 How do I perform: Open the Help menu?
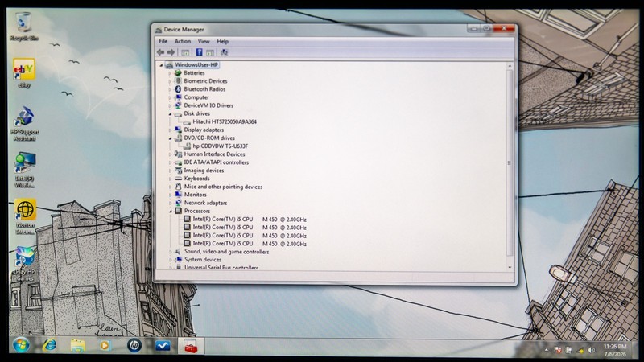coord(223,42)
